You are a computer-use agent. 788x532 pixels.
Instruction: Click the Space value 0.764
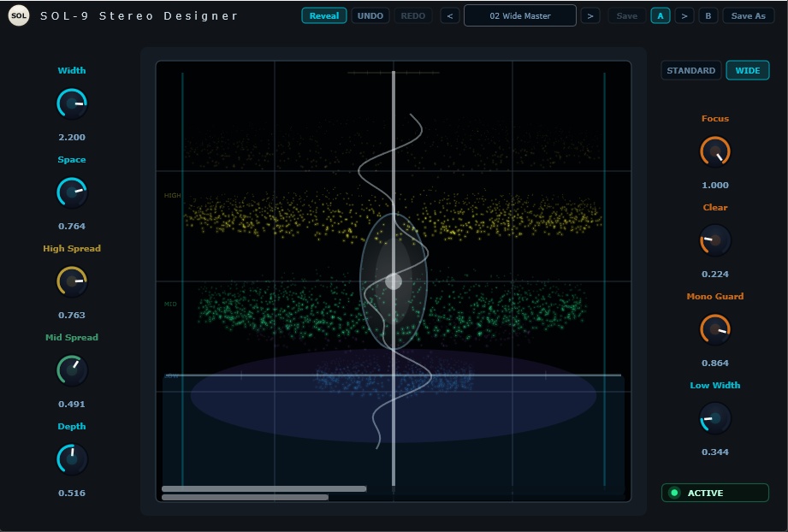coord(72,226)
